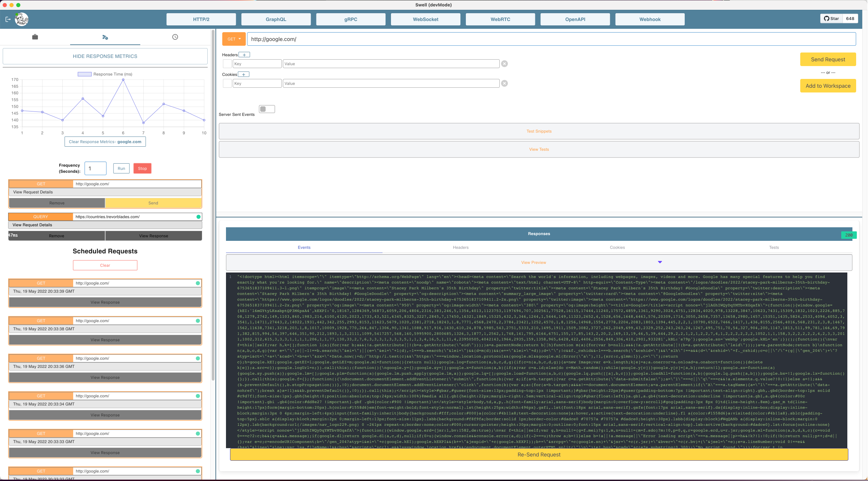Remove the cookie row with X icon

(x=504, y=83)
